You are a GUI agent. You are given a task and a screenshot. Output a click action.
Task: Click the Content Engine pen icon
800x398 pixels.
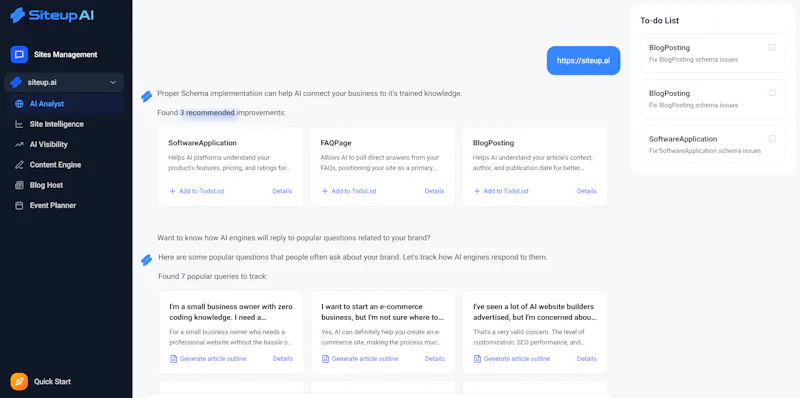19,165
